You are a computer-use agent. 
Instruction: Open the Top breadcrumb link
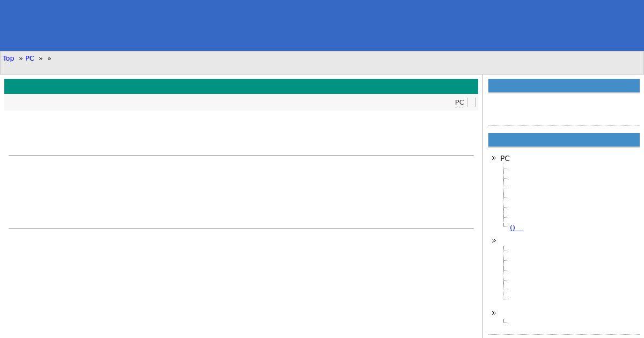click(9, 58)
